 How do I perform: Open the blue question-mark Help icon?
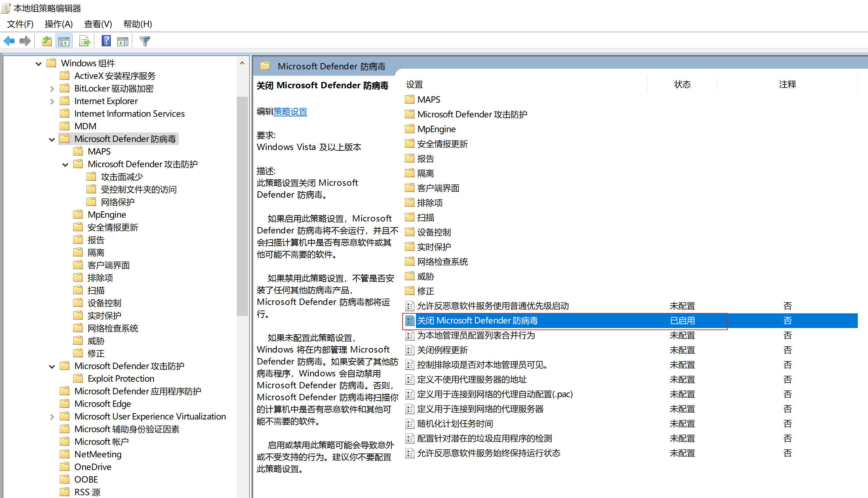[x=106, y=41]
